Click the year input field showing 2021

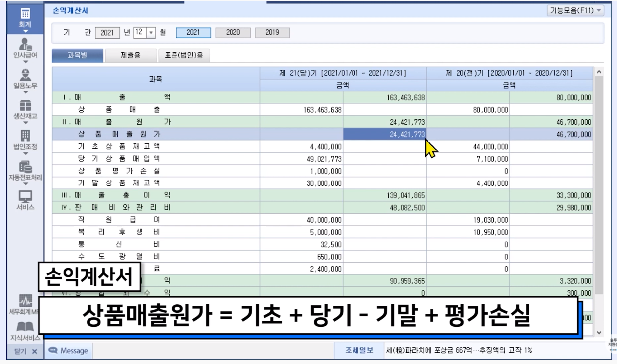107,33
